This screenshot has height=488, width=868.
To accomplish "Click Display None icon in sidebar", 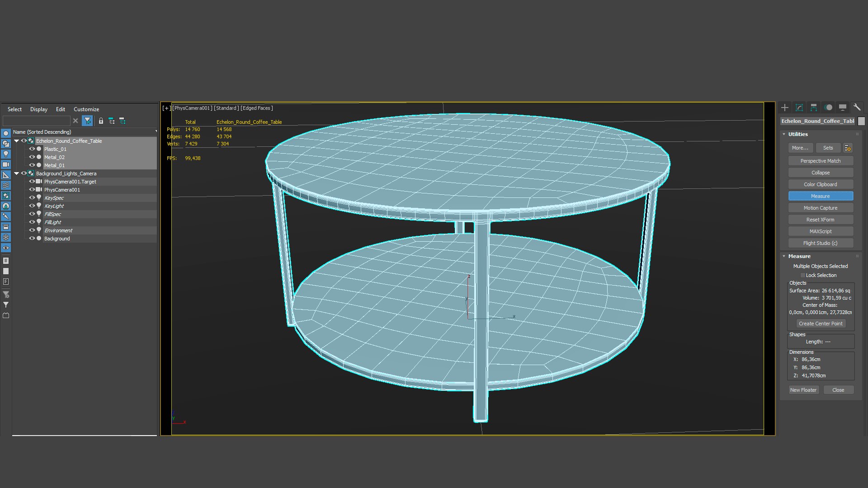I will pyautogui.click(x=6, y=271).
